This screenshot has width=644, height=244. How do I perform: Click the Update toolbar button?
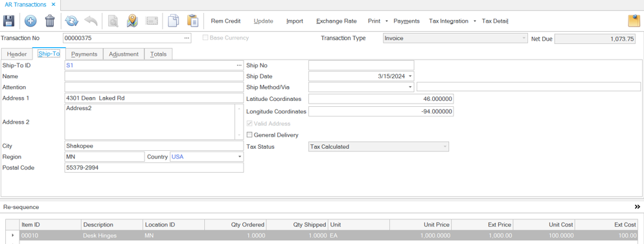click(263, 21)
